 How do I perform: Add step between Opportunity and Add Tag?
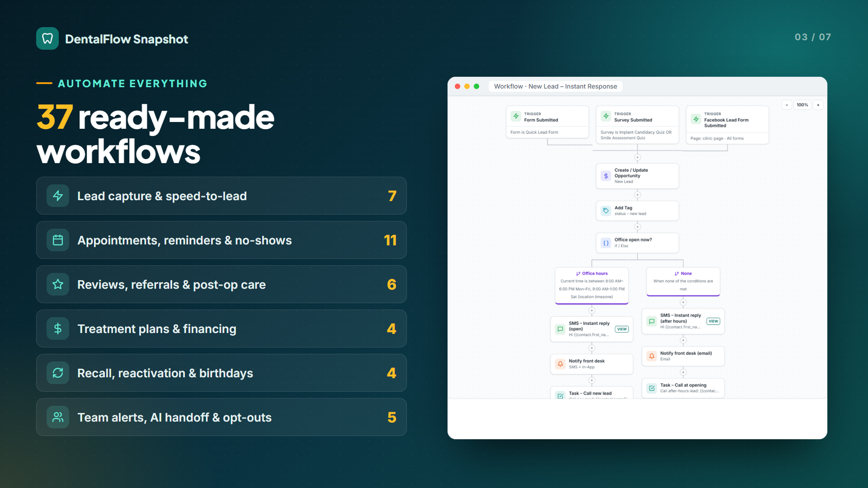click(637, 195)
